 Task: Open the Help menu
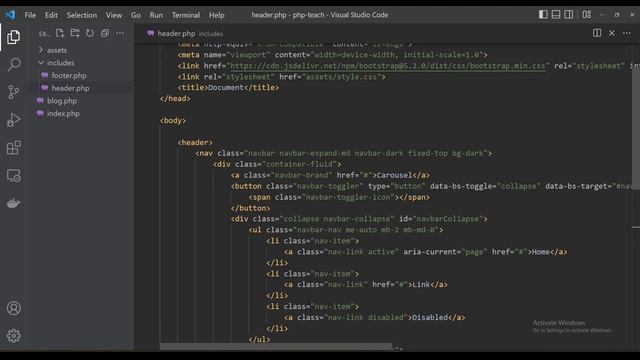pyautogui.click(x=217, y=15)
